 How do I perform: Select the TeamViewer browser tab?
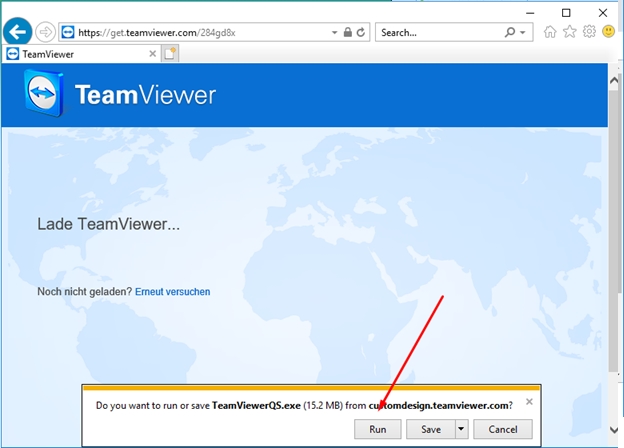82,54
